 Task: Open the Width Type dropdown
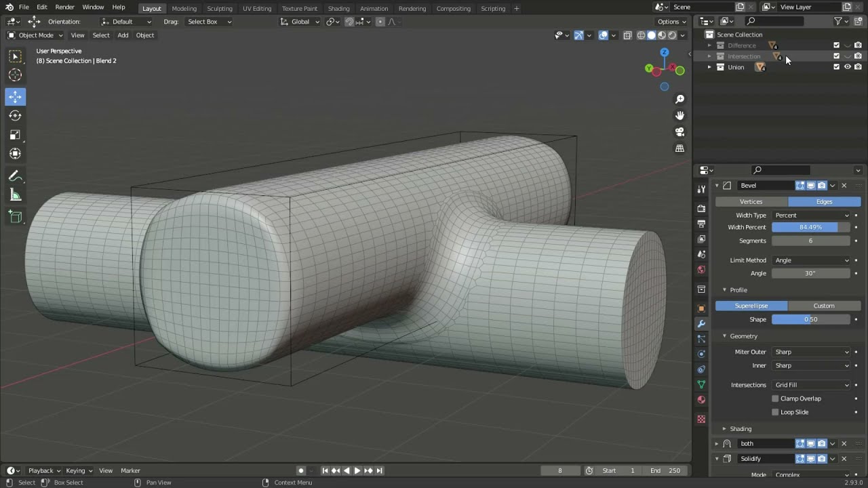click(811, 215)
